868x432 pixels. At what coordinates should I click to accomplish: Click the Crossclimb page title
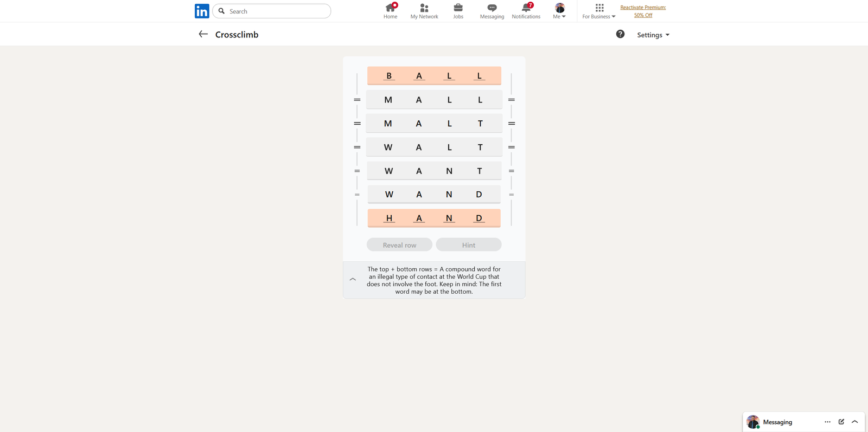237,34
